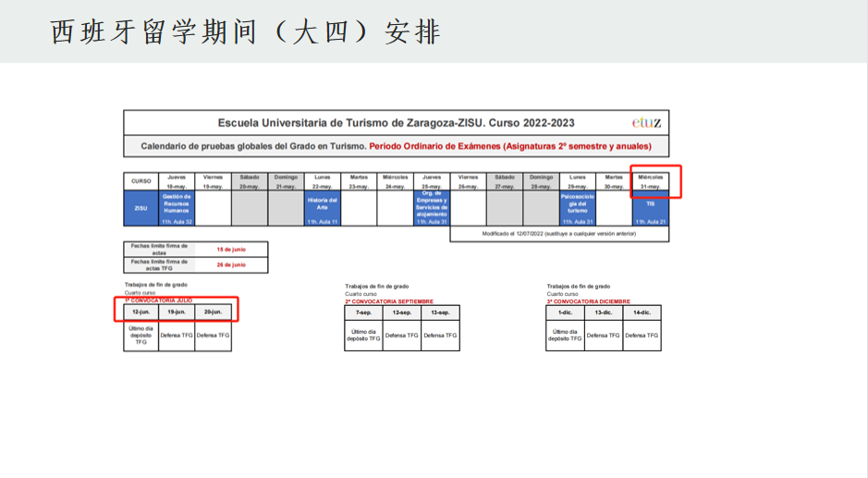
Task: Select the Historia del Arte exam cell
Action: tap(322, 209)
